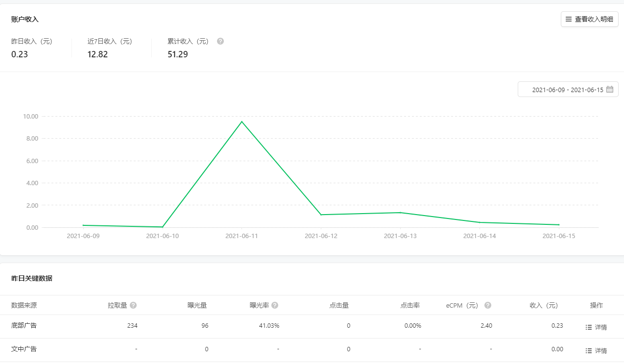The width and height of the screenshot is (624, 364).
Task: Click the chart data point for 2021-06-12
Action: pos(321,215)
